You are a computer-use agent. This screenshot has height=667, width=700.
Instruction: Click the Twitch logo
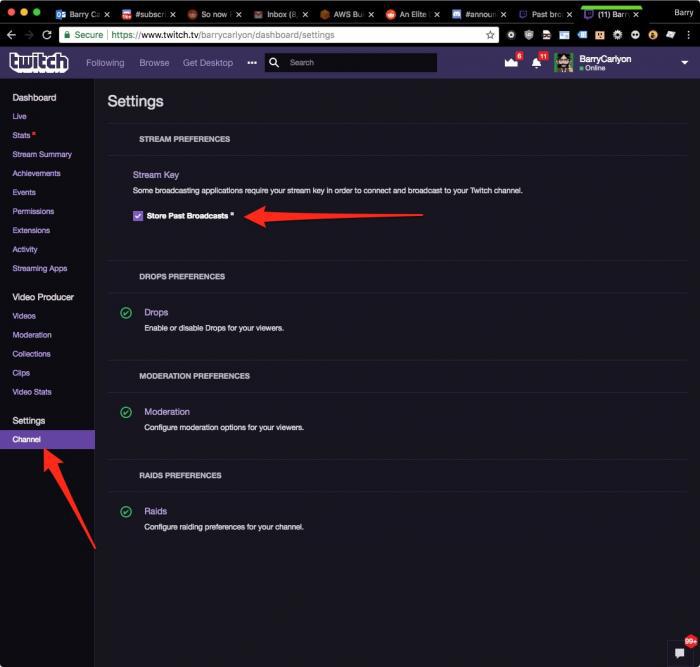(x=39, y=62)
